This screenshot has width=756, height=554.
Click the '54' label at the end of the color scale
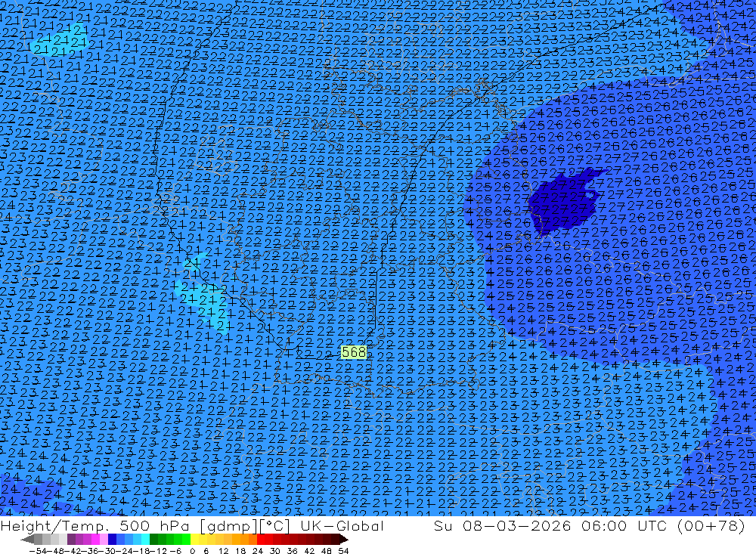click(x=343, y=551)
